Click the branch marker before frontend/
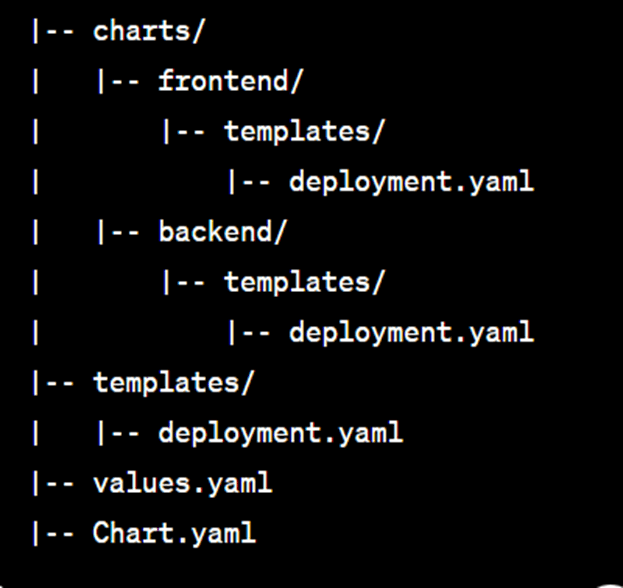 118,81
